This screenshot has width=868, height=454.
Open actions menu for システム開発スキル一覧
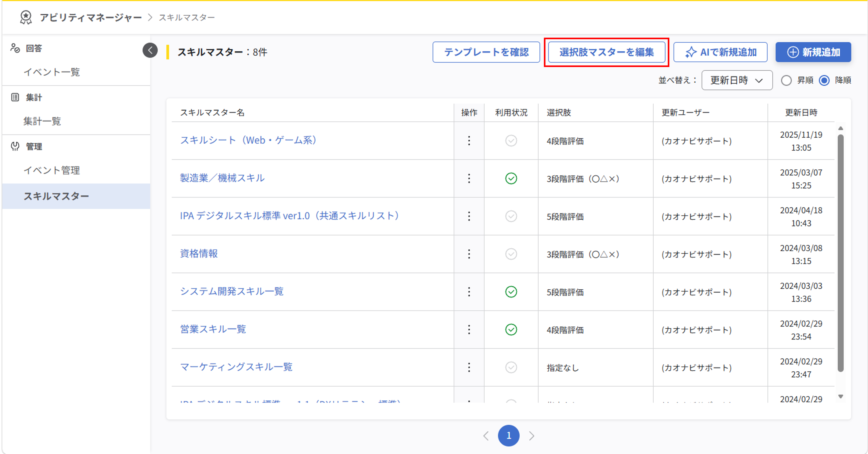coord(469,292)
